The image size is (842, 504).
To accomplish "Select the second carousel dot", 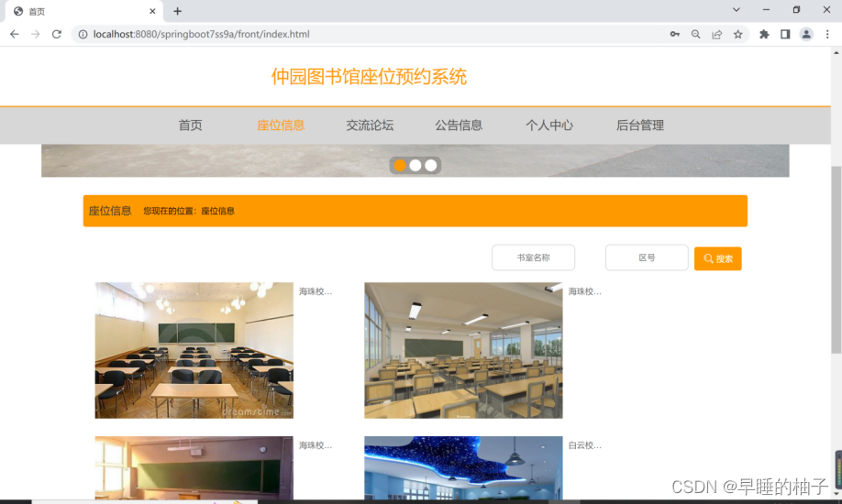I will coord(415,165).
